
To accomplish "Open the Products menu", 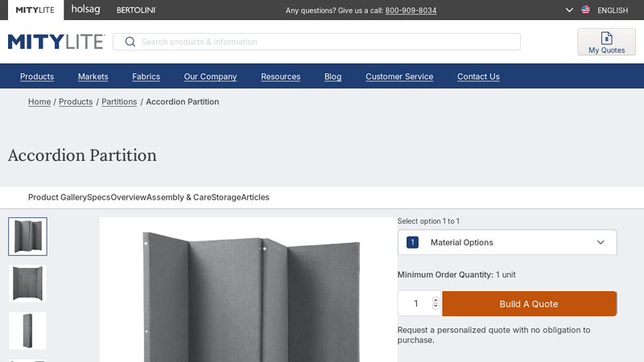I will 37,76.
